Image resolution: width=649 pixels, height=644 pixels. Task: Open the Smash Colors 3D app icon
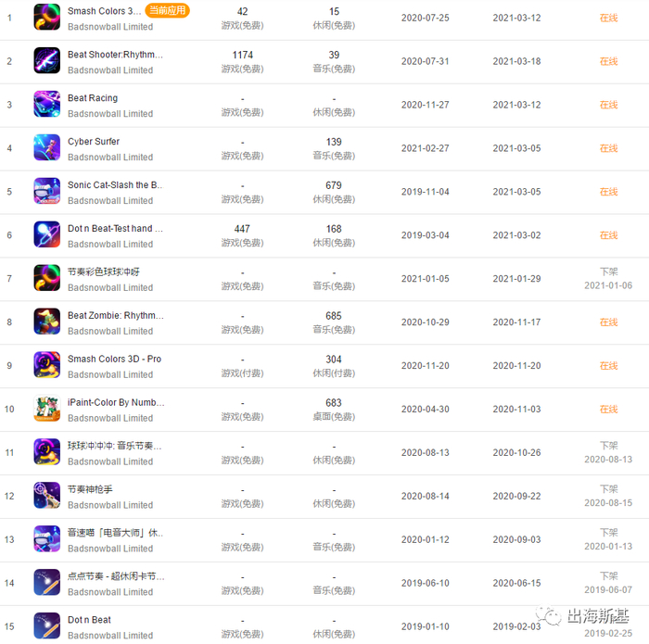[46, 18]
